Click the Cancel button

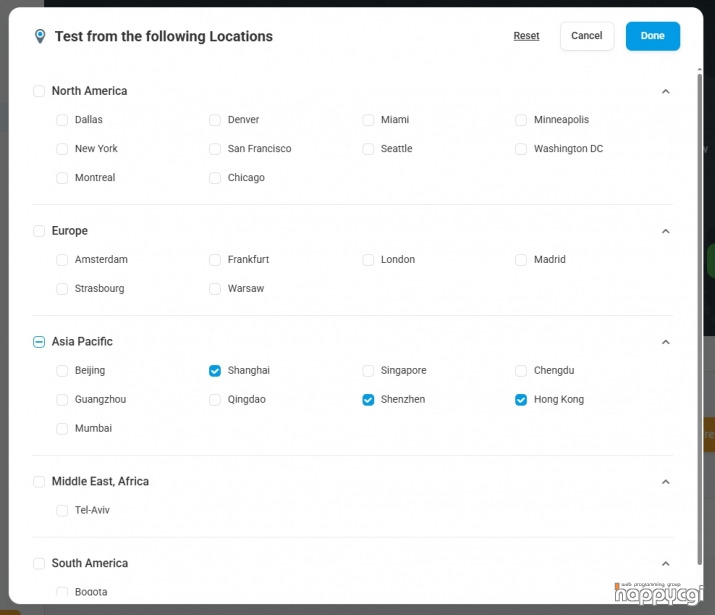(x=586, y=36)
